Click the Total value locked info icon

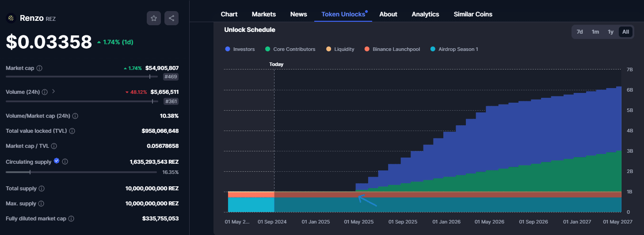coord(72,131)
